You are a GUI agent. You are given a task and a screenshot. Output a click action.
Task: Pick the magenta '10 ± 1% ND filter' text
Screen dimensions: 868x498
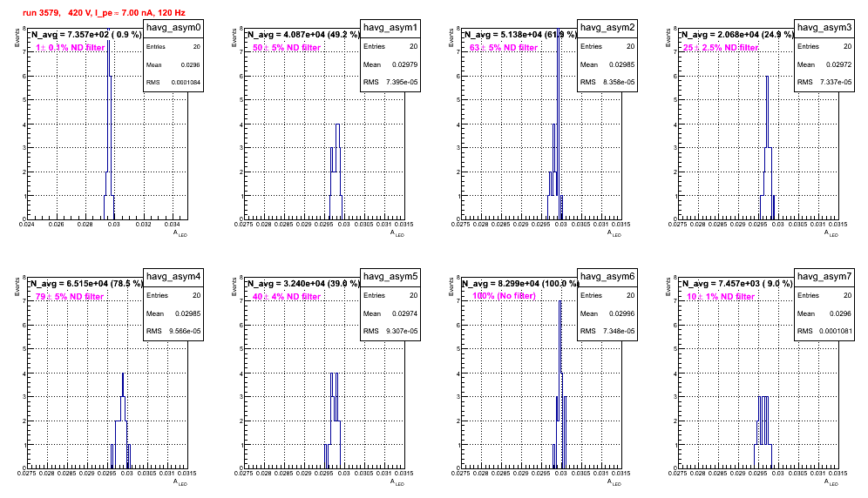tap(721, 297)
